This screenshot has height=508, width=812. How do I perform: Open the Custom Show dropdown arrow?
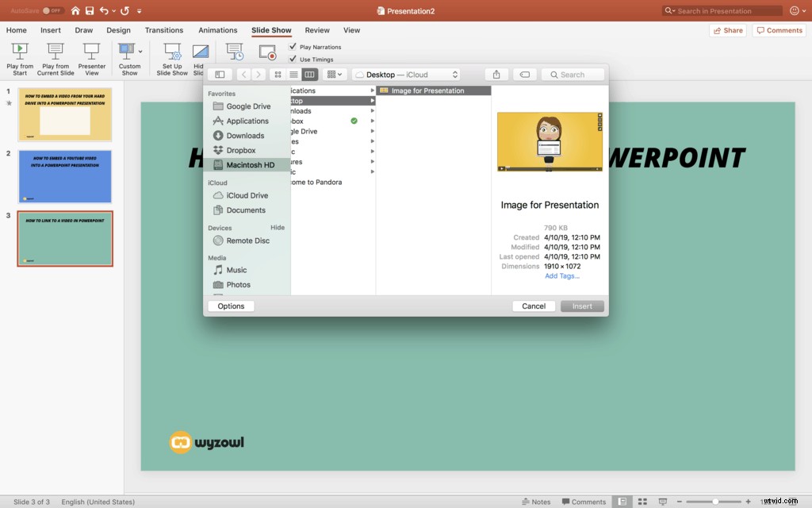140,50
